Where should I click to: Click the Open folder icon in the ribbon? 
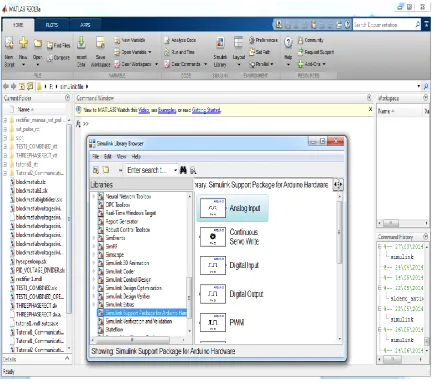point(38,43)
